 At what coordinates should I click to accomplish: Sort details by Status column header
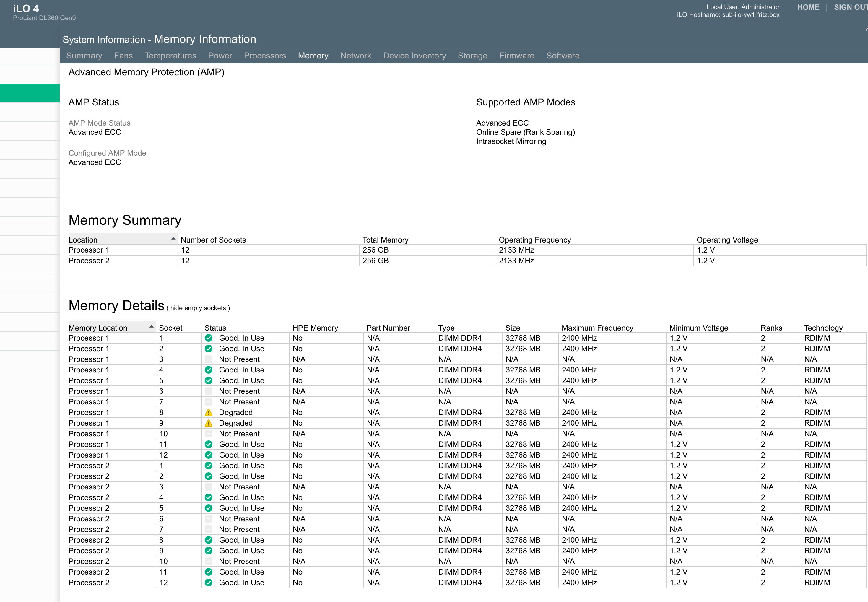(x=215, y=328)
